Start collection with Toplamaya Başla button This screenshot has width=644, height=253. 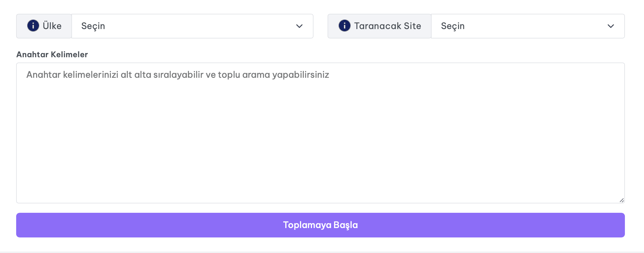pyautogui.click(x=321, y=225)
